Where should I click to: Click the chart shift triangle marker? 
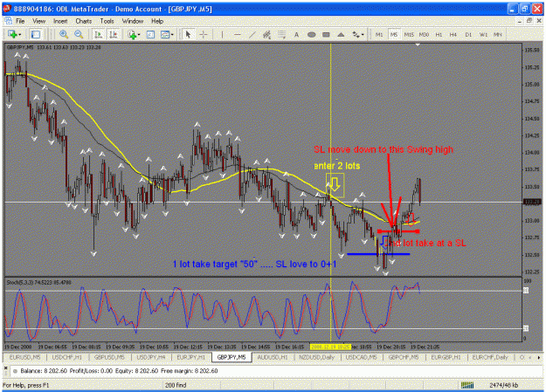point(418,45)
